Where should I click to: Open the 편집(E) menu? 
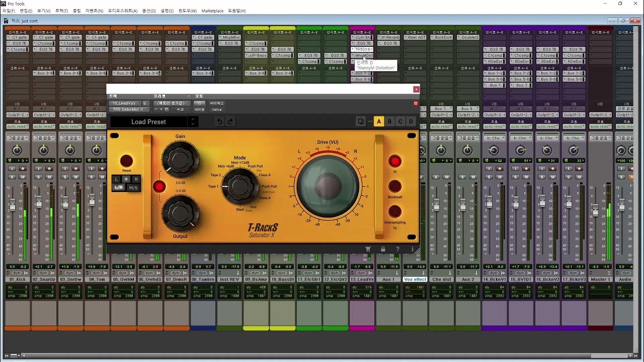[x=26, y=11]
